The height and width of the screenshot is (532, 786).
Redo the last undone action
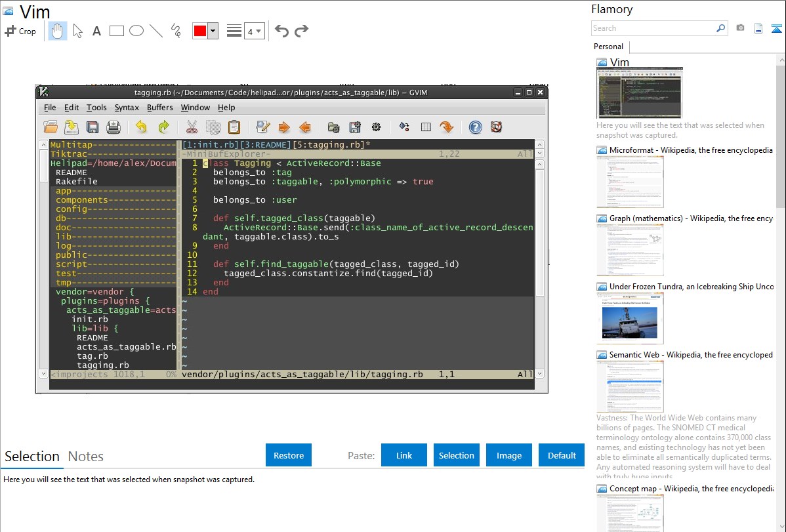tap(302, 31)
